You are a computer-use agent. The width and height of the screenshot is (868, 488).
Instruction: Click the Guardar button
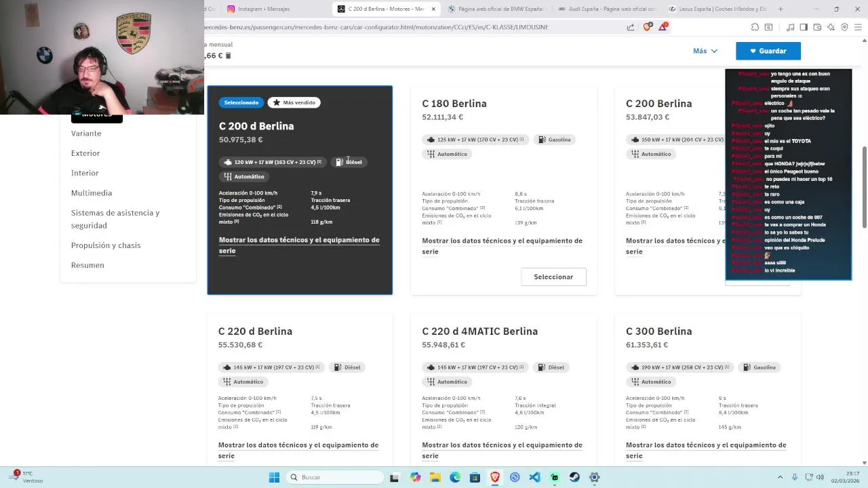tap(768, 51)
